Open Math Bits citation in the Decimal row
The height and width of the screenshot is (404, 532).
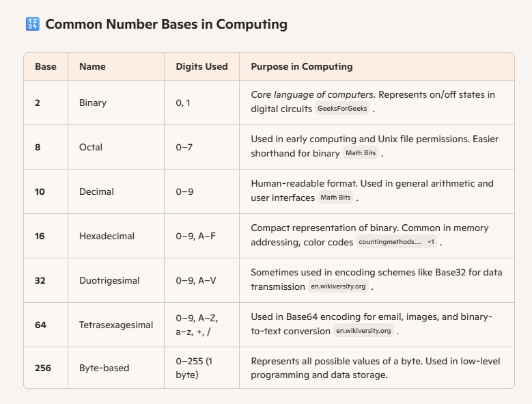point(335,198)
